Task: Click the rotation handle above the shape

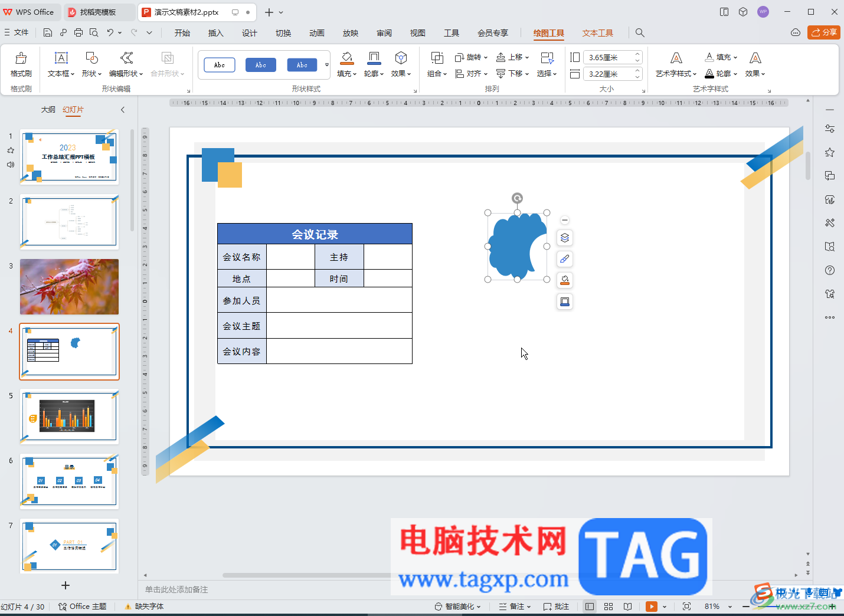Action: [517, 198]
